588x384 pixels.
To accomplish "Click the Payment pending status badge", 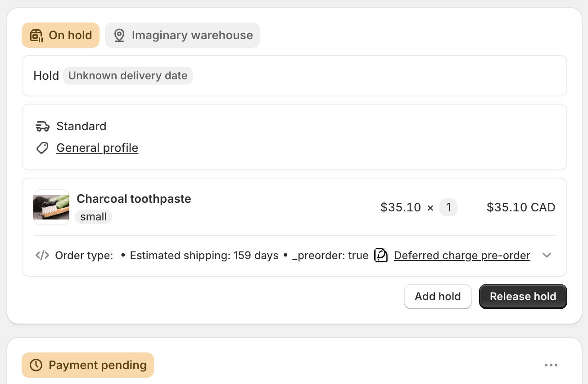I will pos(88,365).
